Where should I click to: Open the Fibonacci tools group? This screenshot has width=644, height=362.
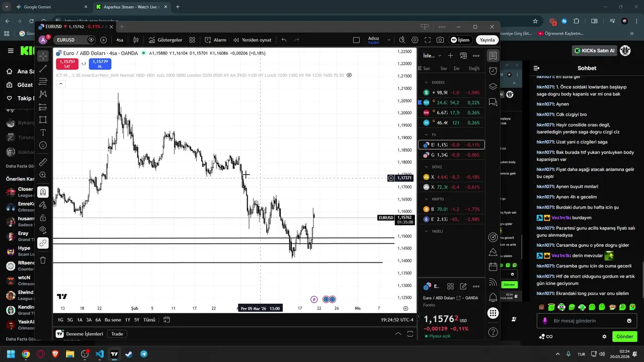[x=43, y=81]
